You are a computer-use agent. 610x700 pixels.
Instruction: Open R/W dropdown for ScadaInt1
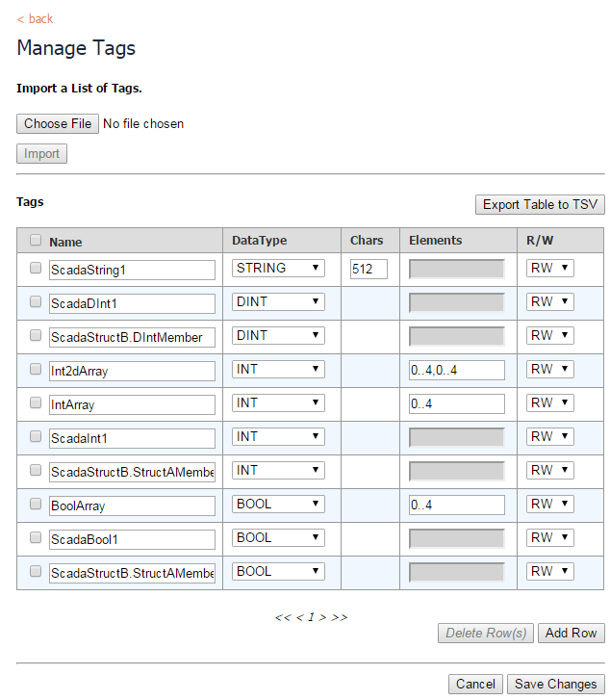point(549,436)
